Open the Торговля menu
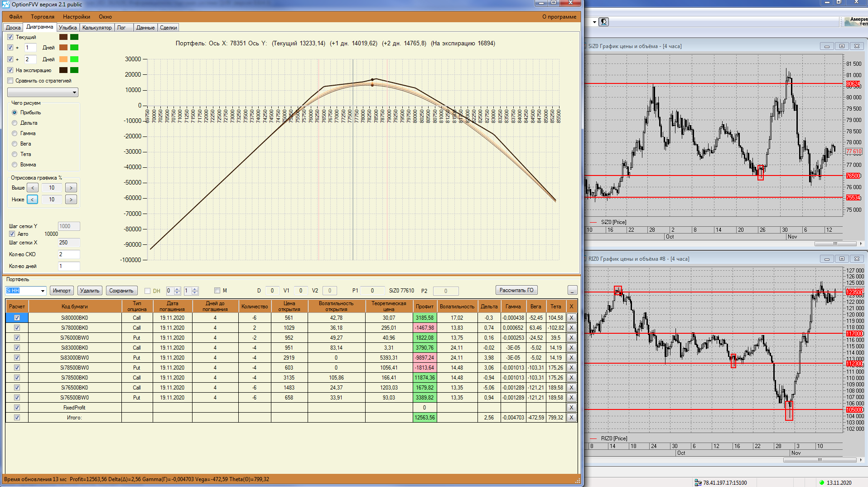The image size is (868, 487). (43, 17)
